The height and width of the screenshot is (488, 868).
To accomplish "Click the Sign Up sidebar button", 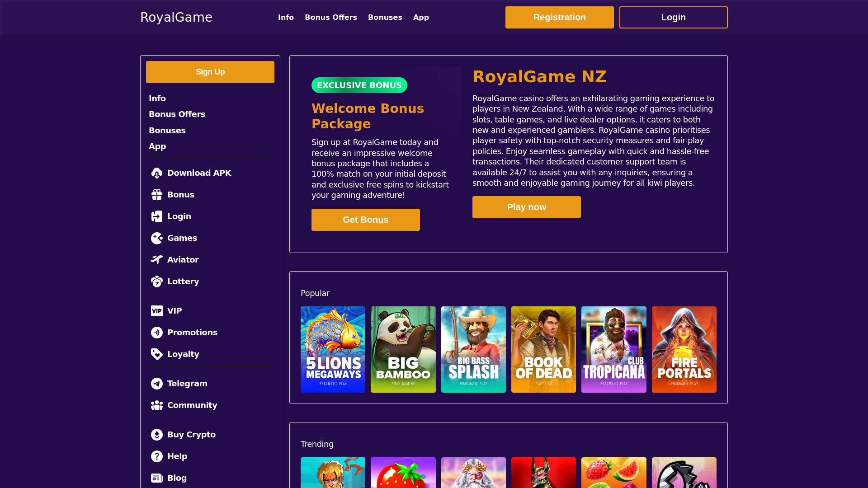I will click(210, 72).
